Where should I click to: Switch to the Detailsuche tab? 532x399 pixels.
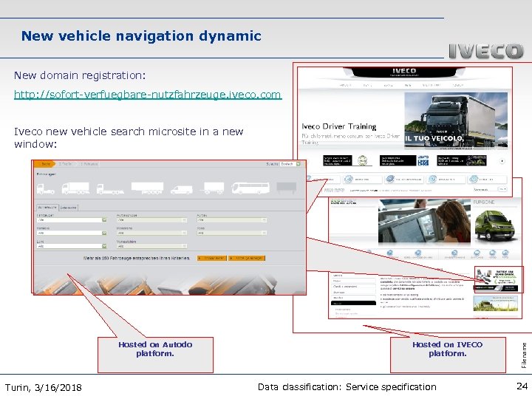pos(69,208)
